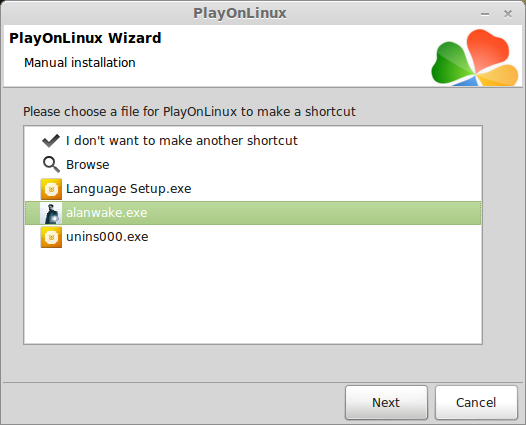Click the PlayOnLinux window title bar
The width and height of the screenshot is (526, 425).
pyautogui.click(x=240, y=13)
